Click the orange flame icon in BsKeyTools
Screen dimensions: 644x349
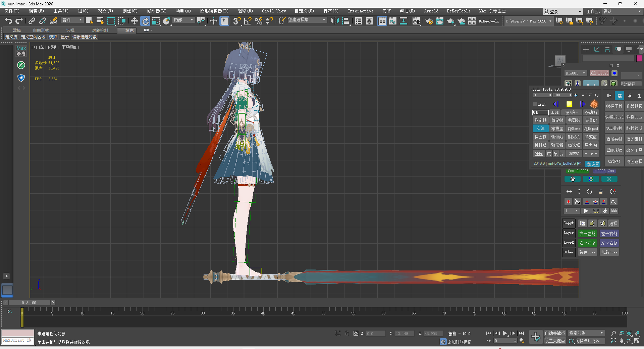594,104
